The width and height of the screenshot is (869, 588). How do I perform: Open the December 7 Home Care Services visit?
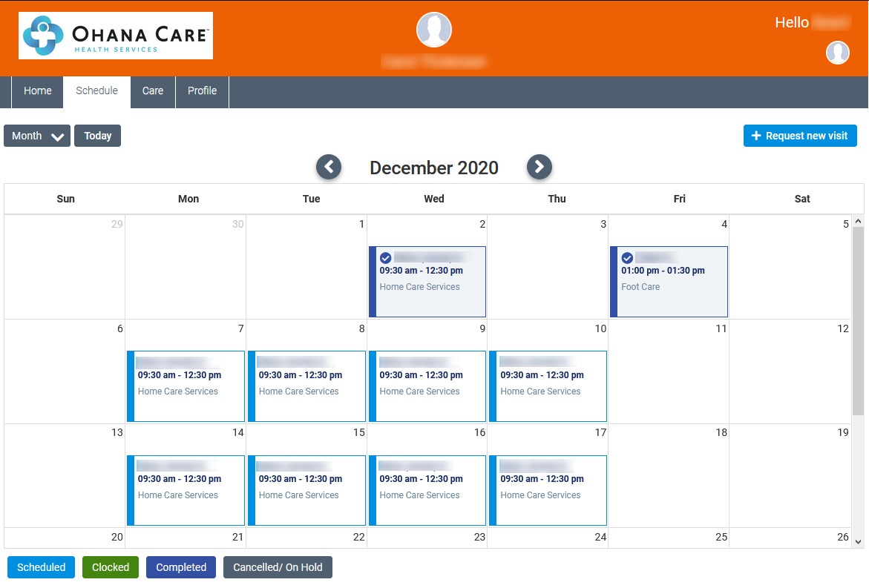[186, 386]
